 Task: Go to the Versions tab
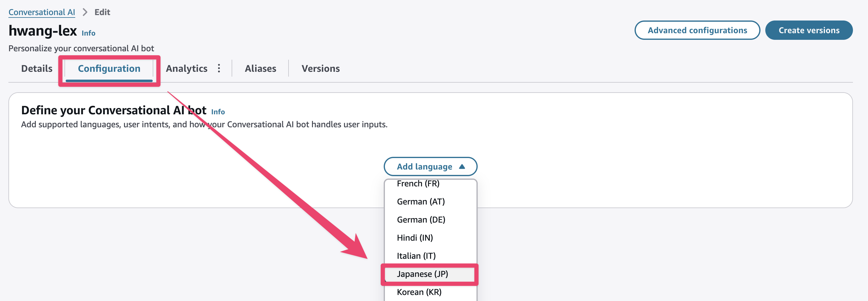[320, 68]
